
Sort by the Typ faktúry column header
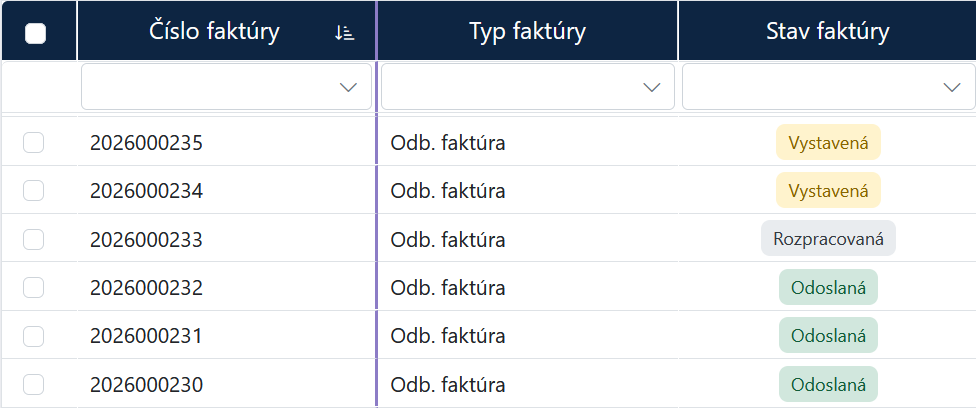pyautogui.click(x=527, y=31)
